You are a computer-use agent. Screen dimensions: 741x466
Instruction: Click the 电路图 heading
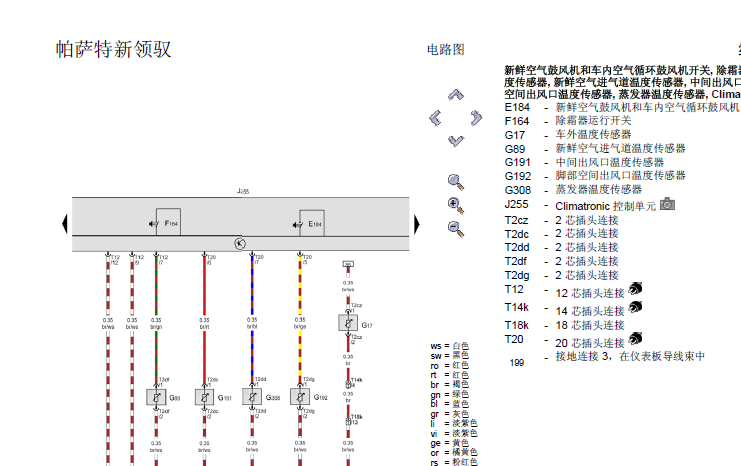[x=446, y=50]
